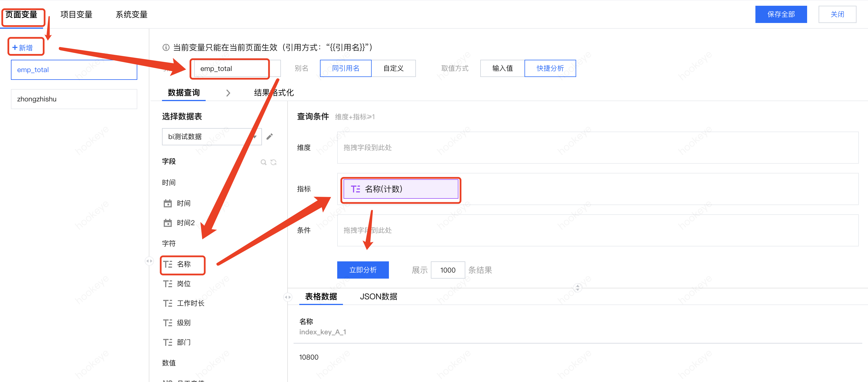The width and height of the screenshot is (868, 382).
Task: Click the edit pencil icon beside data table
Action: coord(270,136)
